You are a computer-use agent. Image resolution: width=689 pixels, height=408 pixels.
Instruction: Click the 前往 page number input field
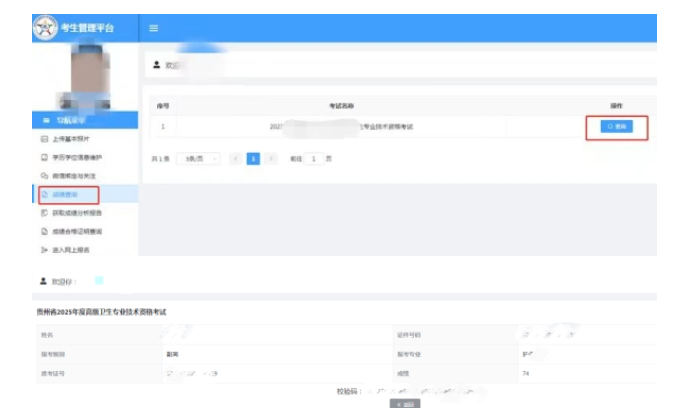tap(314, 158)
